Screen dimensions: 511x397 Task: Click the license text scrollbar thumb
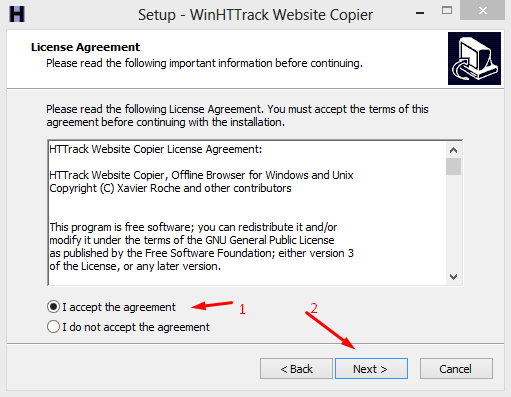[453, 166]
